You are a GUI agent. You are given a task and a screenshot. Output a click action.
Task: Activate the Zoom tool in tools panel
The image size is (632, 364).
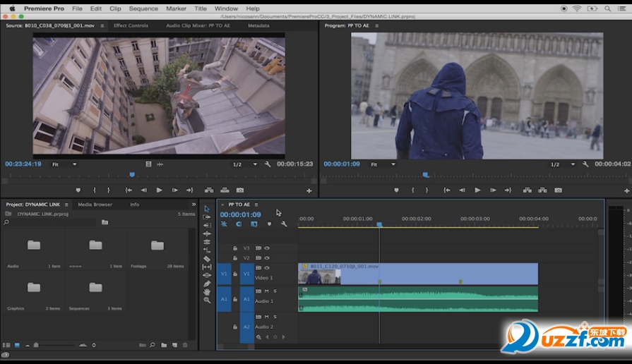coord(207,301)
